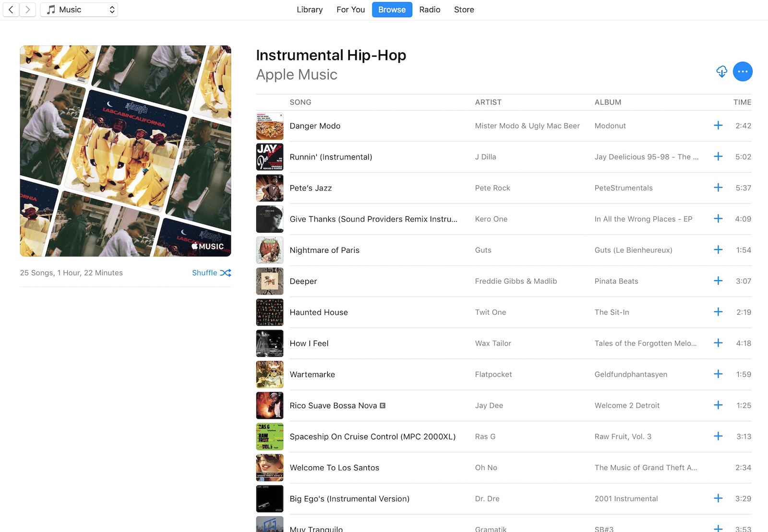
Task: Open artist Freddie Gibbs & Madlib
Action: [516, 281]
